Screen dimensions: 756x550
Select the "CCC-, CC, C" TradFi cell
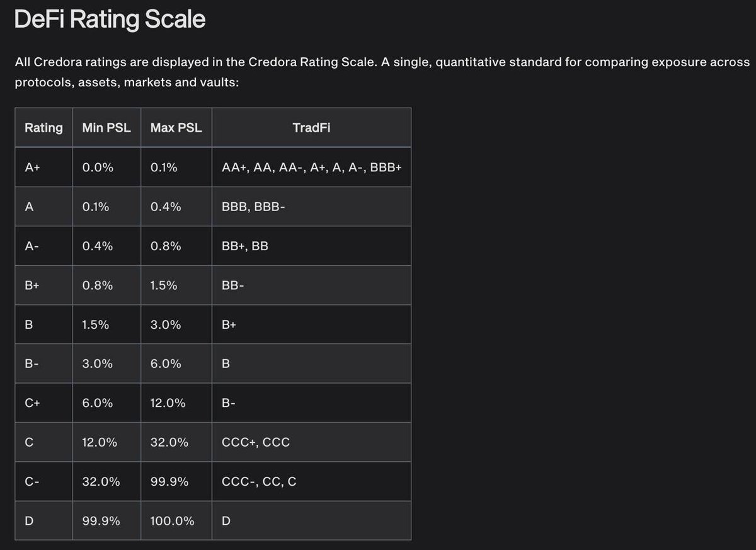259,482
